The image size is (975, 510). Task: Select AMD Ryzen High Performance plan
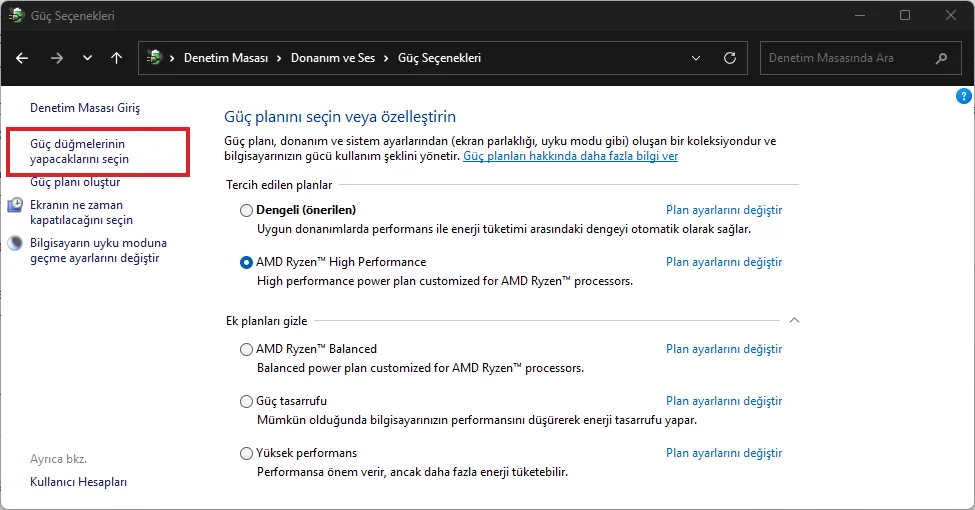pos(246,262)
